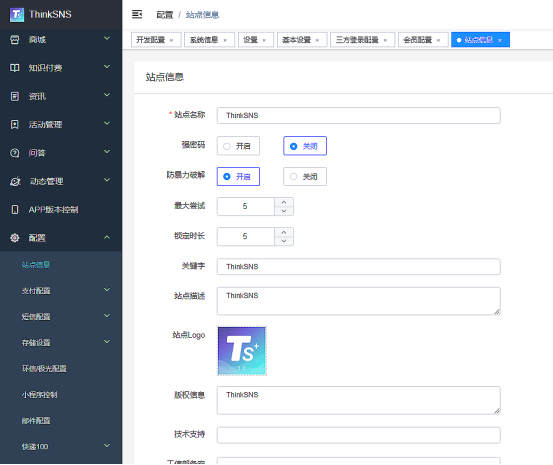Screen dimensions: 553x465
Task: Decrease the 最大尝试 value with down arrow
Action: (x=284, y=211)
